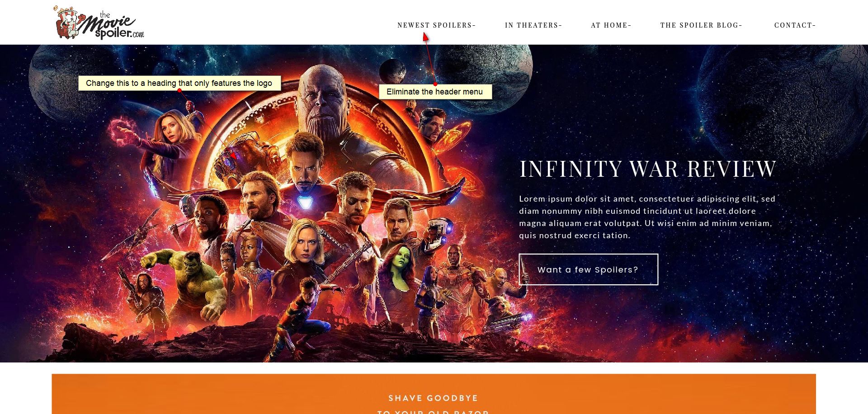This screenshot has height=414, width=868.
Task: Click Iron Man's glowing arc reactor
Action: point(305,202)
